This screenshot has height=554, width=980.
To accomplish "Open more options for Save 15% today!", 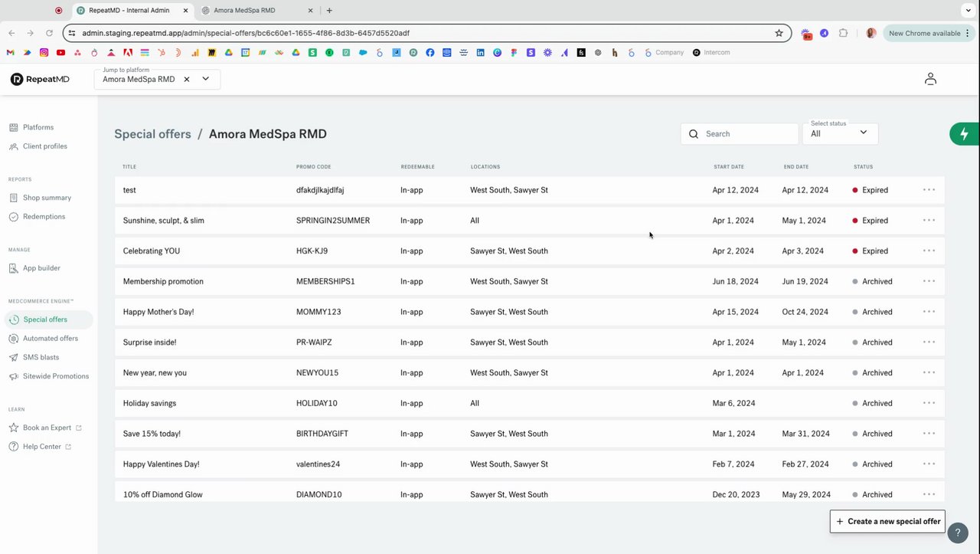I will coord(929,434).
